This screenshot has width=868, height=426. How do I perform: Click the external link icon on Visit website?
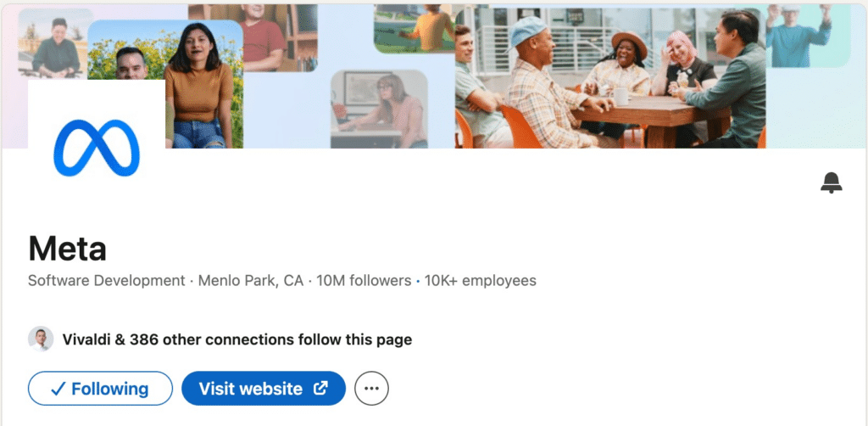pyautogui.click(x=320, y=389)
